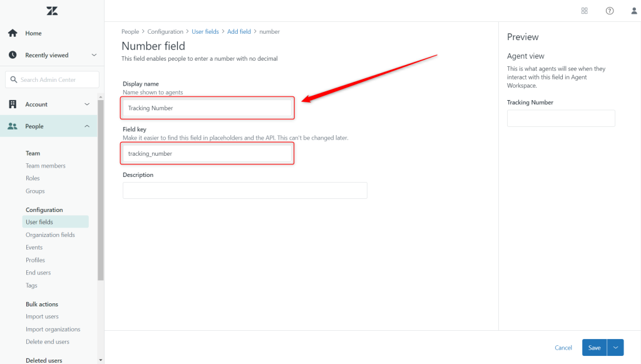
Task: Click the Account building icon
Action: (x=13, y=104)
